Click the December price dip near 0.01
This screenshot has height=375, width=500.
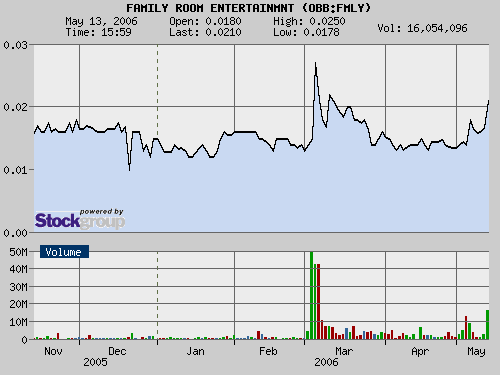tap(129, 170)
